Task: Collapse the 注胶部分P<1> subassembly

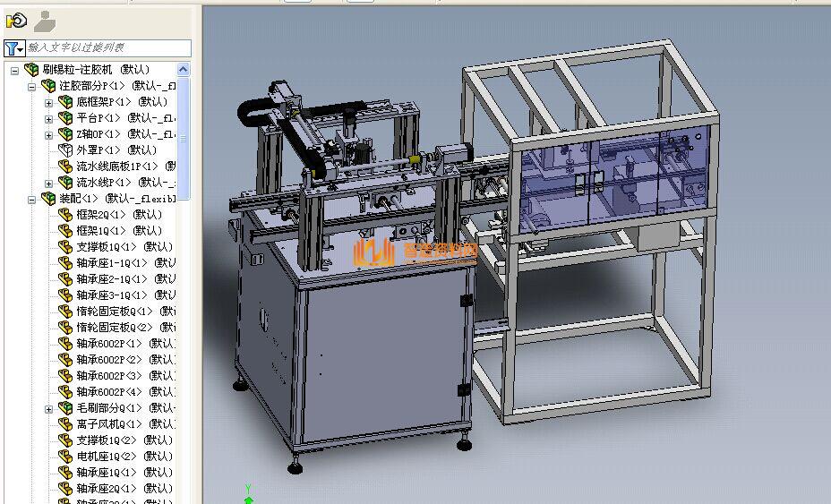Action: (32, 86)
